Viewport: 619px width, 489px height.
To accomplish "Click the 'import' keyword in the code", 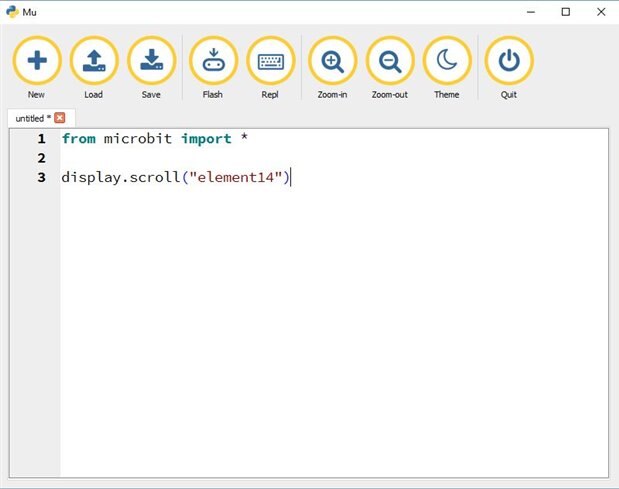I will click(206, 139).
